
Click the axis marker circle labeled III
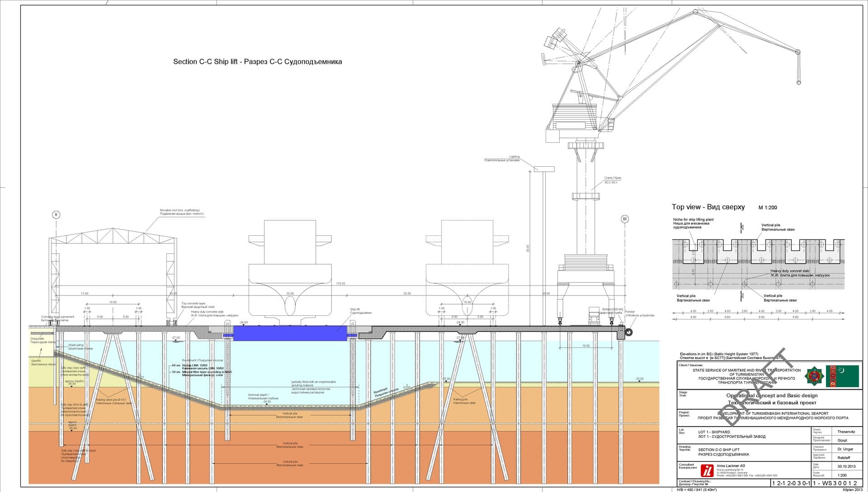[x=625, y=219]
